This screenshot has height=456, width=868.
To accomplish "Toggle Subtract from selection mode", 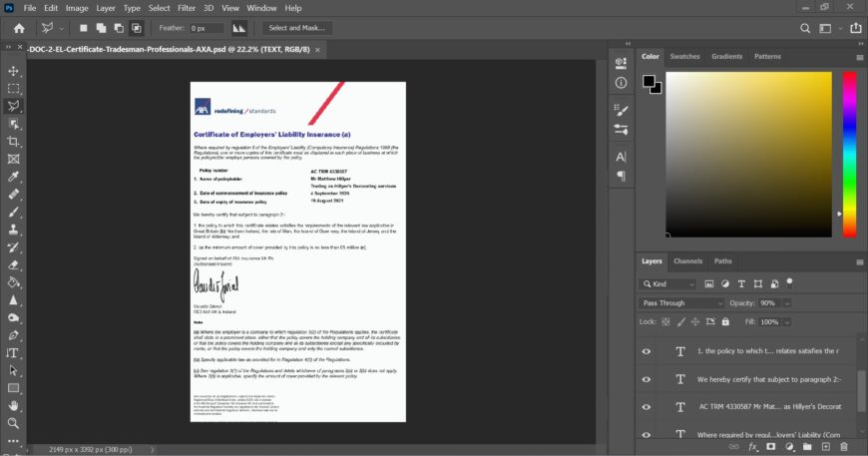I will coord(119,28).
